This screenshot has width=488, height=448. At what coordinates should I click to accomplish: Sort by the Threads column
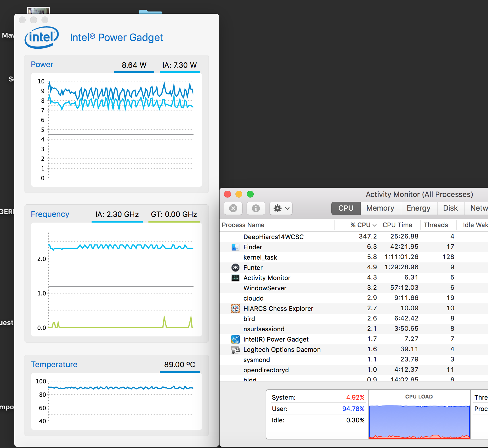[x=439, y=225]
